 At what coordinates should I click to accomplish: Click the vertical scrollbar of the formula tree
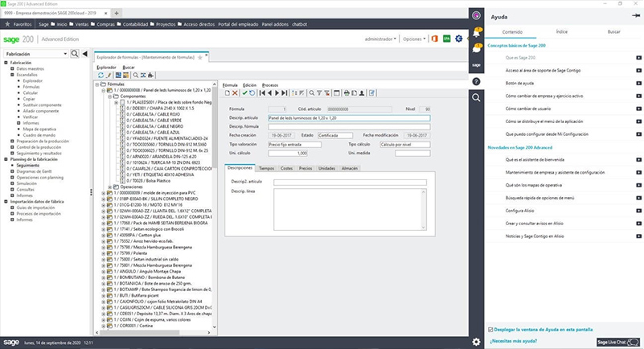[215, 205]
